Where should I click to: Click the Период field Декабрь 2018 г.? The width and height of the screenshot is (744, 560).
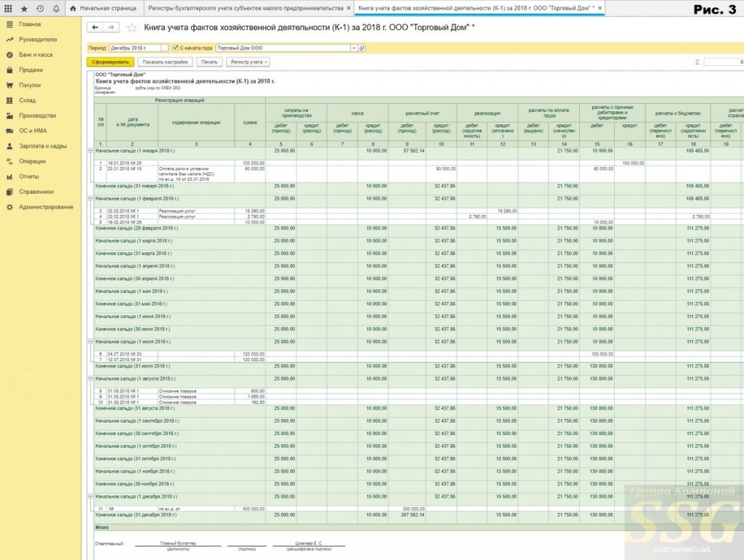click(134, 48)
